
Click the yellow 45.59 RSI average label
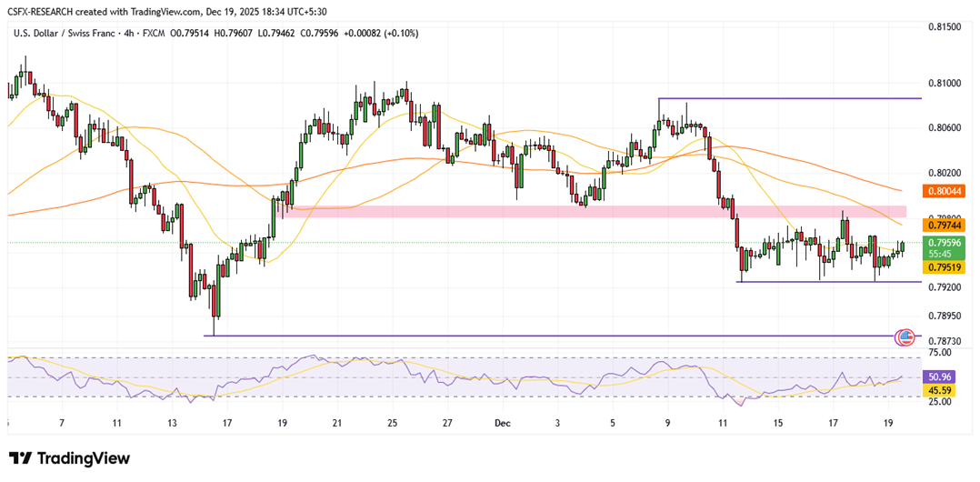pyautogui.click(x=940, y=390)
